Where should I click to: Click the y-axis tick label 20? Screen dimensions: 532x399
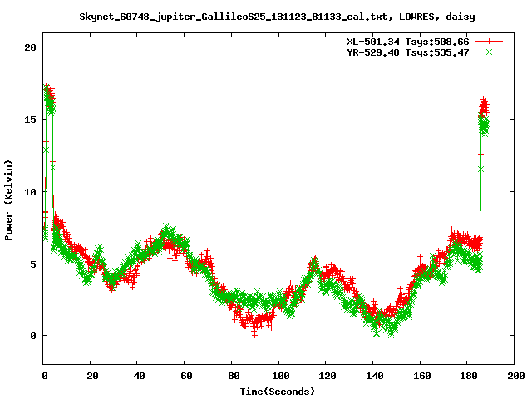coord(30,47)
